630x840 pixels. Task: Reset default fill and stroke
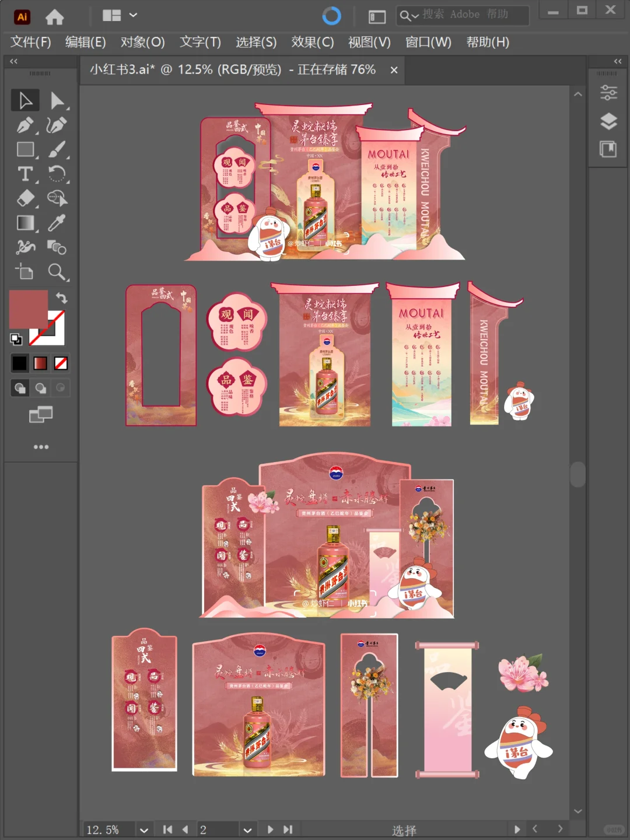(16, 339)
